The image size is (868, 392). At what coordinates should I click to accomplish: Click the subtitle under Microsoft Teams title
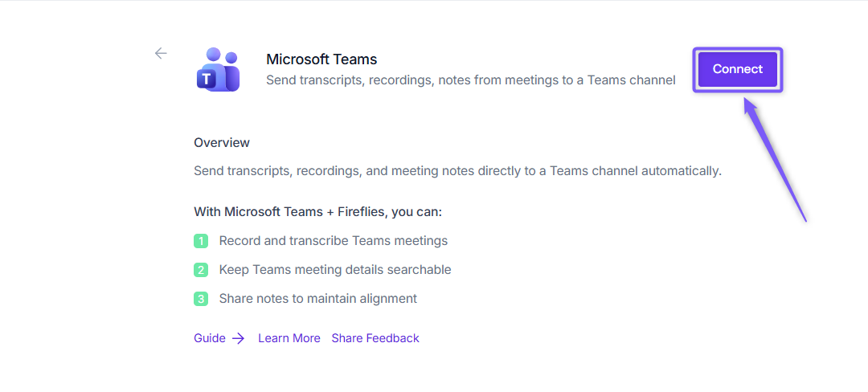pos(470,80)
